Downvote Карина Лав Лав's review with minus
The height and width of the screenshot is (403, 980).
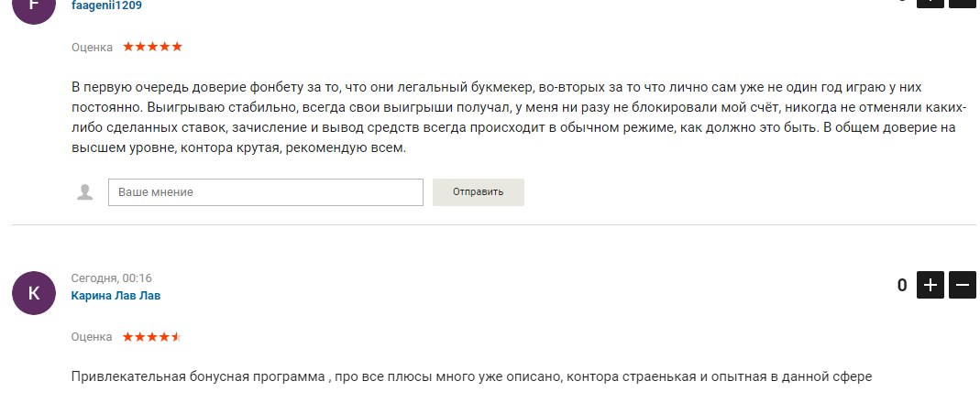(963, 285)
